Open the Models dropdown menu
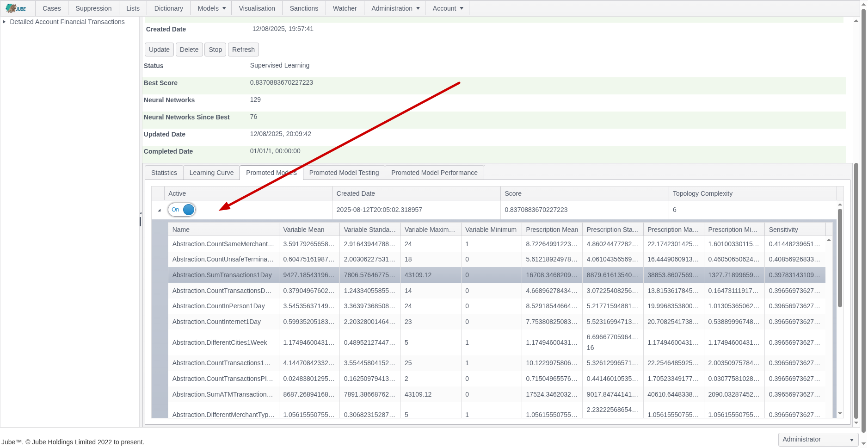The height and width of the screenshot is (448, 868). (211, 8)
